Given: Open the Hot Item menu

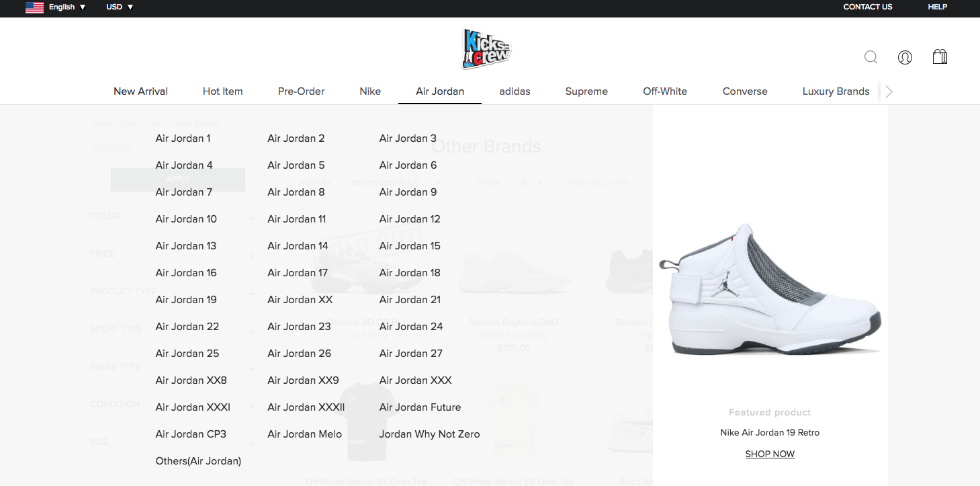Looking at the screenshot, I should coord(222,91).
